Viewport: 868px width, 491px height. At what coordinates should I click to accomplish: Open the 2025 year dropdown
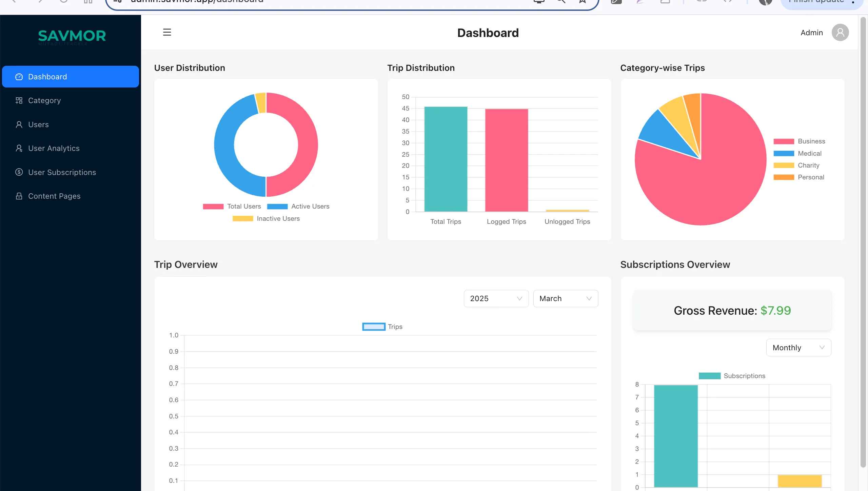496,299
